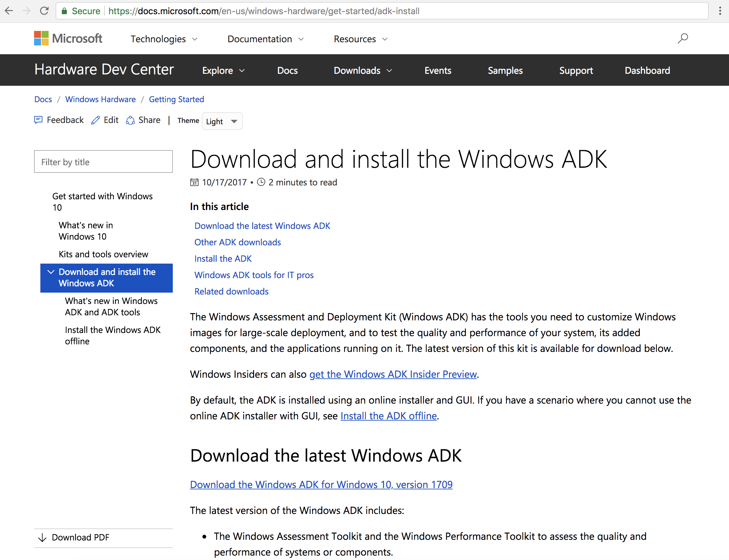The image size is (729, 560).
Task: Open site search with the magnifier icon
Action: pos(682,38)
